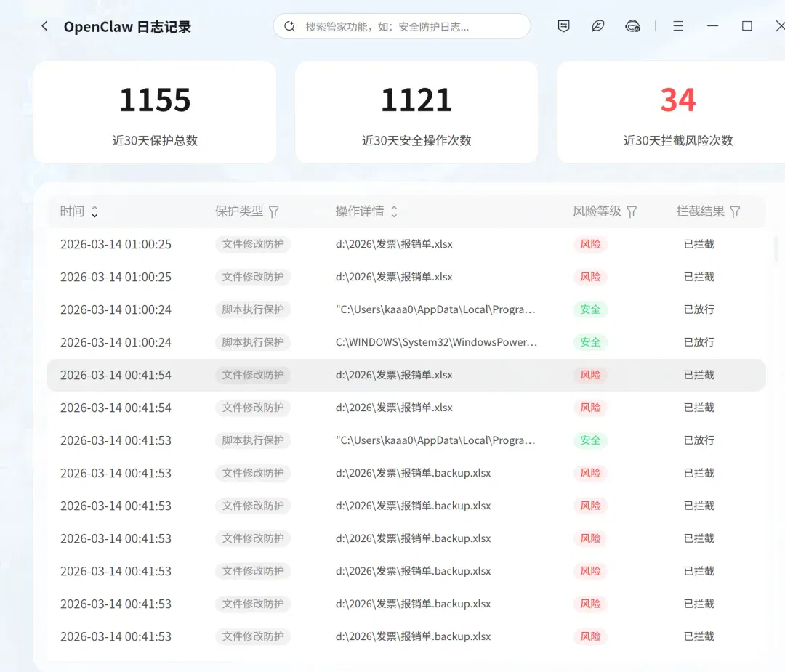Open the feedback message icon in title bar
This screenshot has height=672, width=785.
(564, 26)
